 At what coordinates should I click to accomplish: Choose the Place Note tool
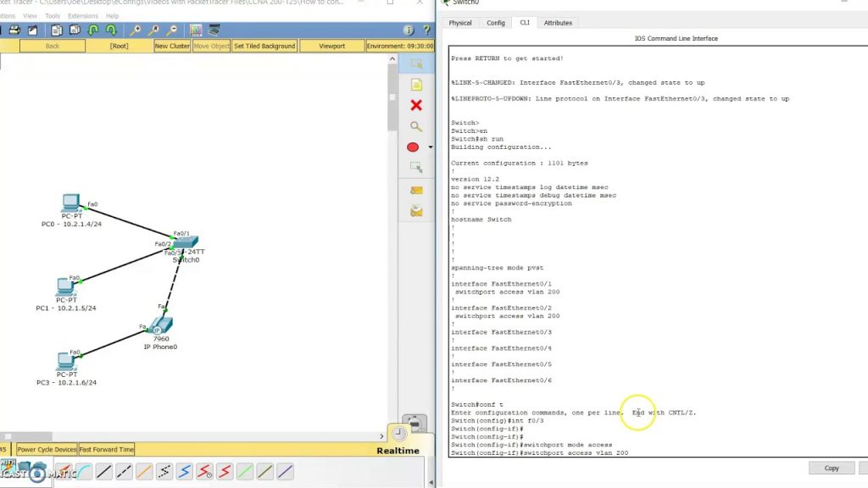[x=415, y=85]
